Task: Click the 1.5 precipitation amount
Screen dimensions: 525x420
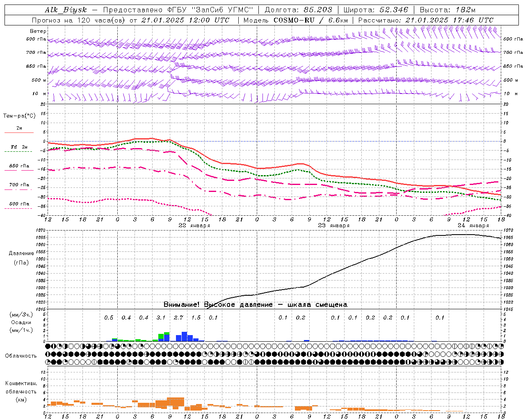Action: pos(196,317)
